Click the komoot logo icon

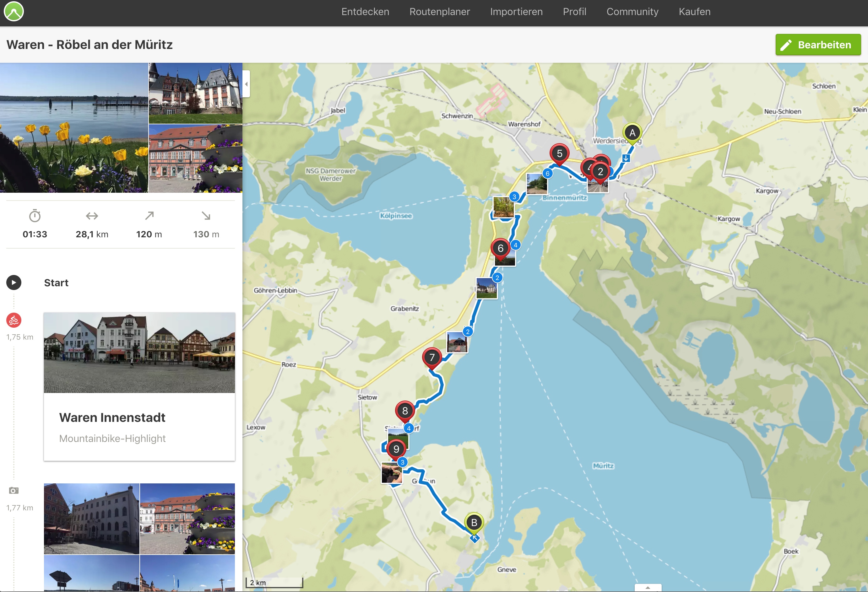[x=14, y=11]
